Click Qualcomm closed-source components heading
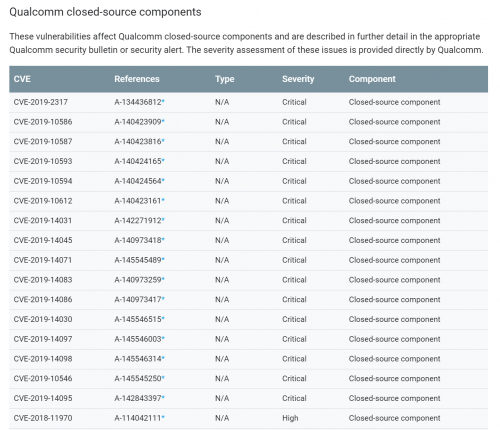 point(105,12)
